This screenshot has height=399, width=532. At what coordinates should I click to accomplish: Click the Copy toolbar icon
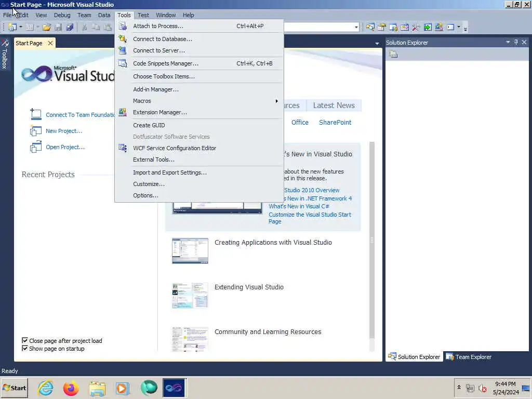96,27
